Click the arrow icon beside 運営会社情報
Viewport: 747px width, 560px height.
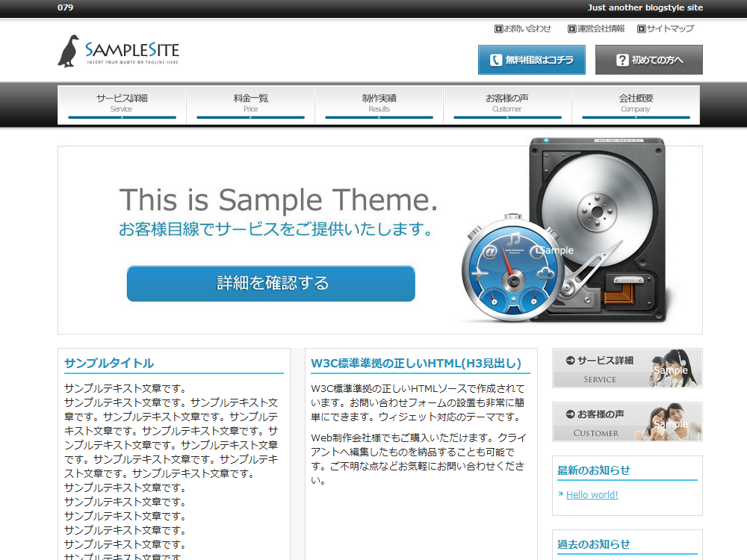pyautogui.click(x=571, y=29)
